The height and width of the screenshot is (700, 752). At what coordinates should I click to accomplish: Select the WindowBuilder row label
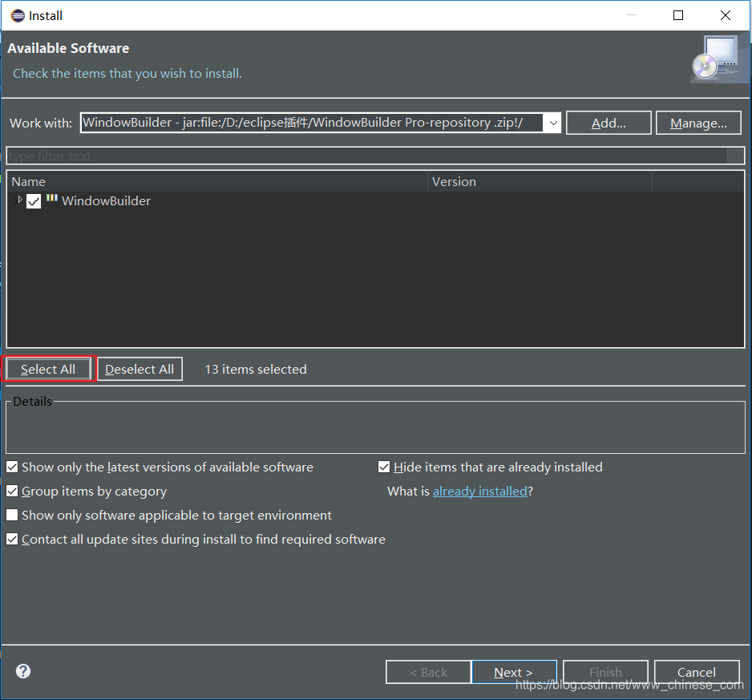[x=106, y=201]
